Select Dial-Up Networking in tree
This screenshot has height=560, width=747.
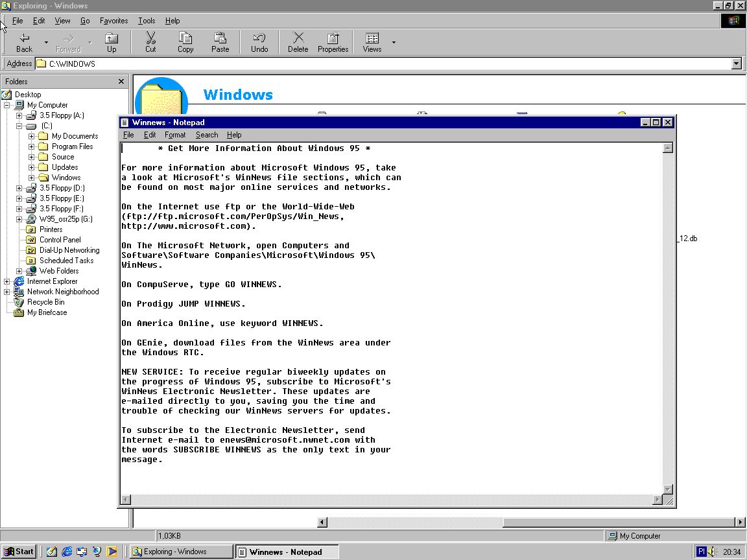(x=69, y=250)
